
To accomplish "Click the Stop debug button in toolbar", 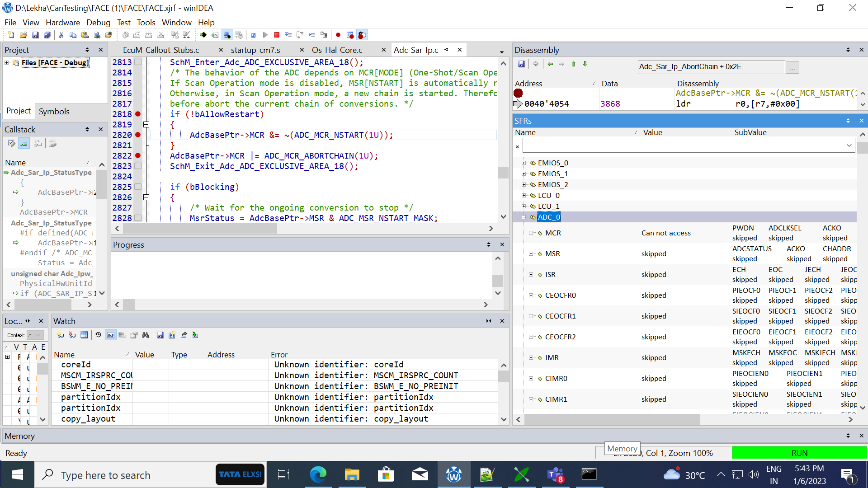I will 277,35.
